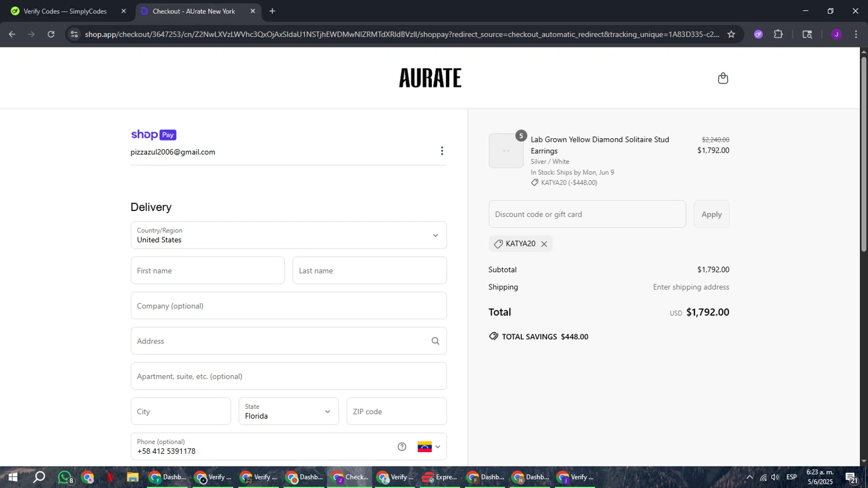Focus the City field
Image resolution: width=868 pixels, height=488 pixels.
[x=181, y=411]
